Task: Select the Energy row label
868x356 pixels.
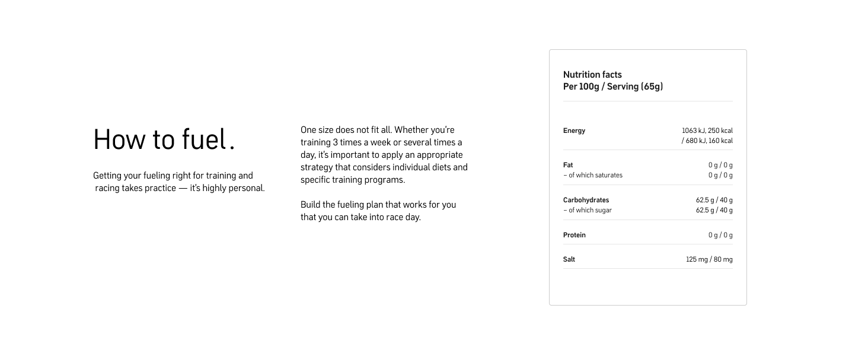Action: coord(574,131)
